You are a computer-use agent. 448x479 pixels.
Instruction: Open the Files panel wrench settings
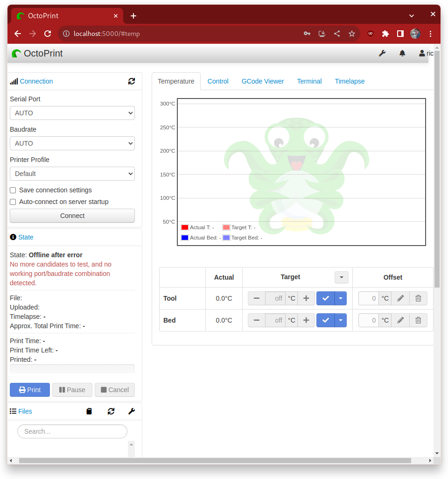132,411
